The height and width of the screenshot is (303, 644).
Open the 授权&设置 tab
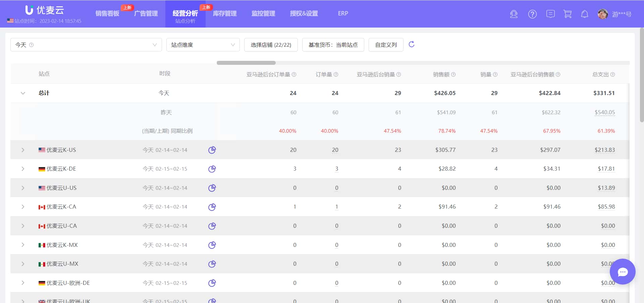click(304, 13)
